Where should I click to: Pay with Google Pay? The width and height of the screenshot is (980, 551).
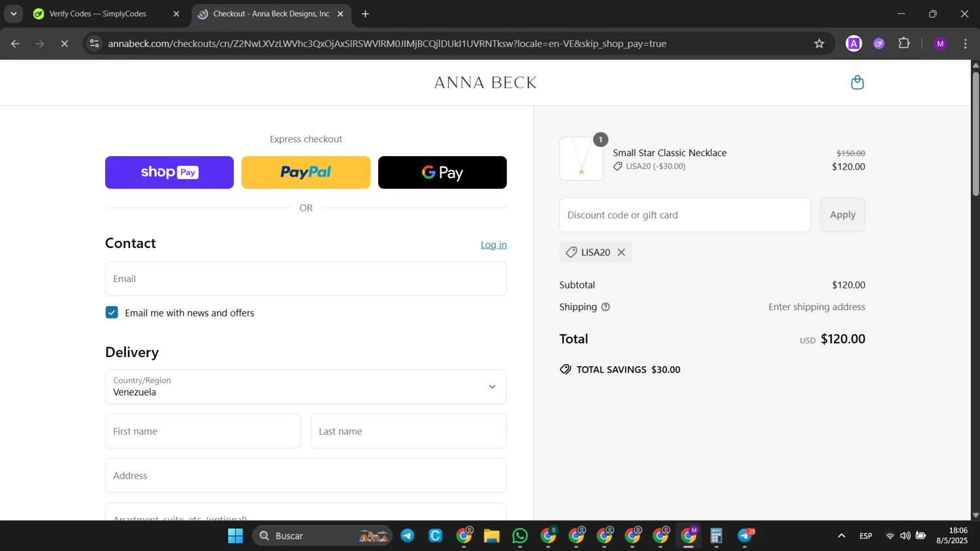tap(442, 172)
